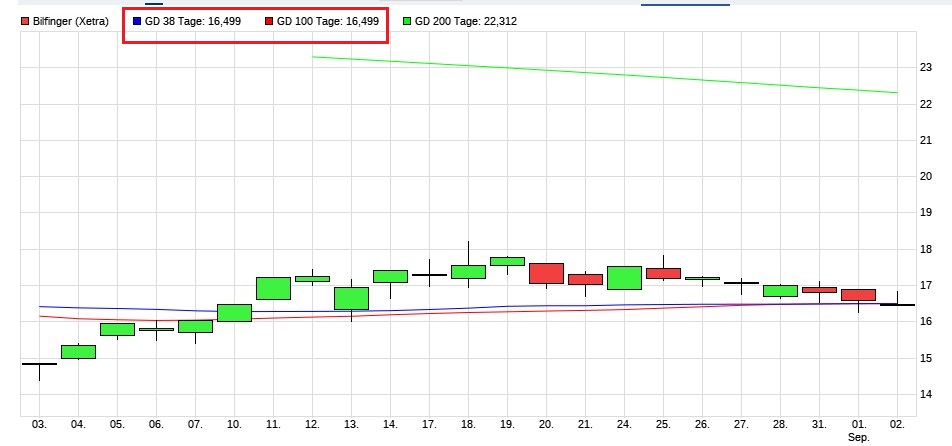Click the red GD 100 Tage legend swatch
The height and width of the screenshot is (446, 952).
(268, 21)
